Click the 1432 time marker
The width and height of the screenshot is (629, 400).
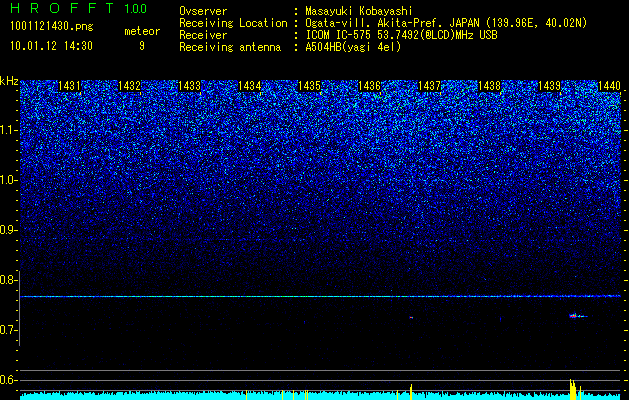[129, 86]
